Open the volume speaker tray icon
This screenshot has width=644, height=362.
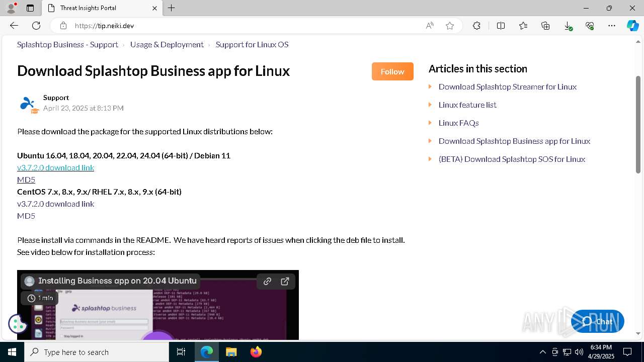click(579, 352)
